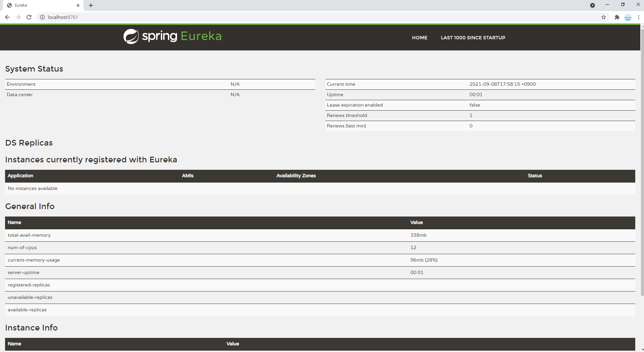Restore down the browser window

(x=623, y=5)
